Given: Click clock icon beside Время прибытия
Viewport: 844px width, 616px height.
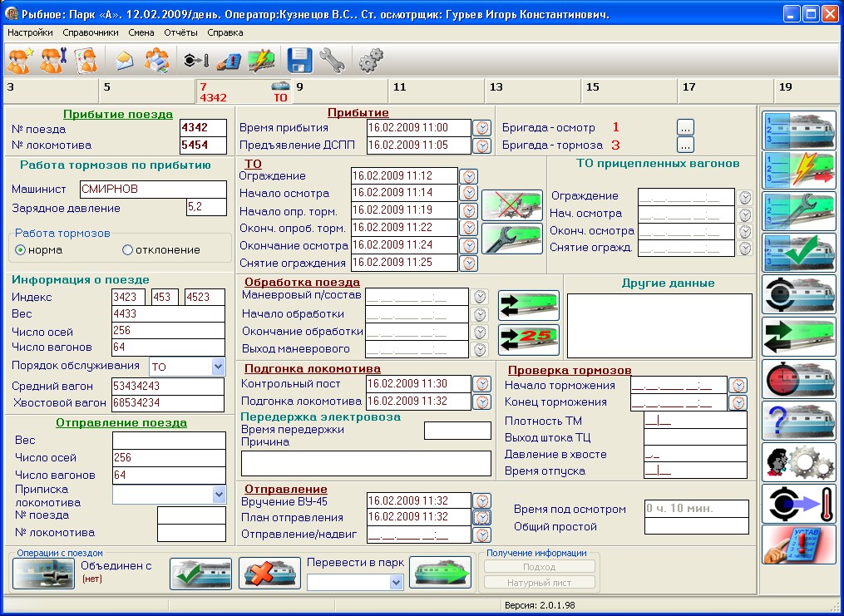Looking at the screenshot, I should tap(483, 128).
